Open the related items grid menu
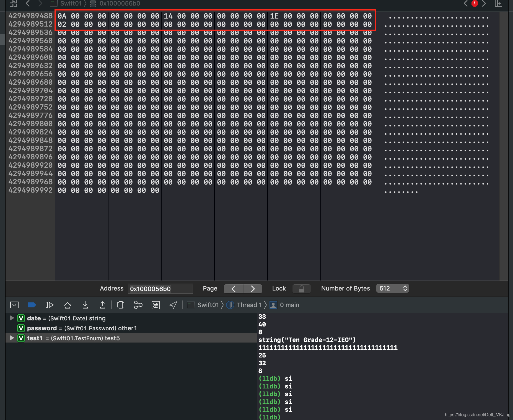 pyautogui.click(x=13, y=3)
